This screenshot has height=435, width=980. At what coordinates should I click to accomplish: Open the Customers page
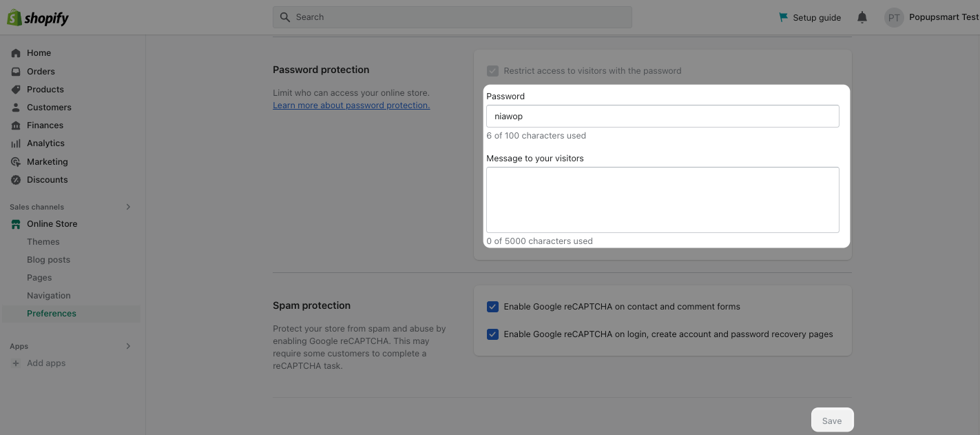point(49,107)
